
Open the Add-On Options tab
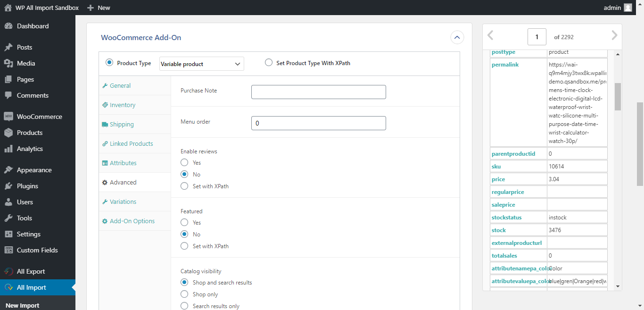click(135, 221)
